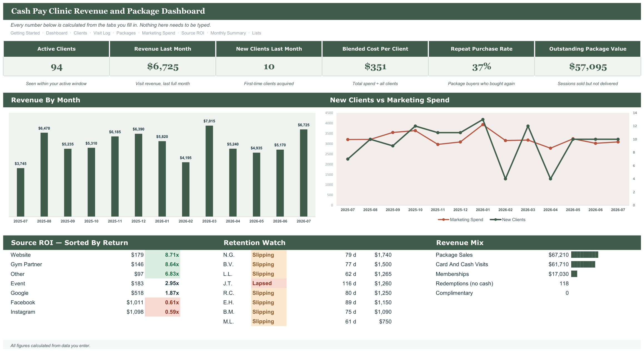Select the Revenue By Month section header
The image size is (644, 351).
[x=46, y=100]
